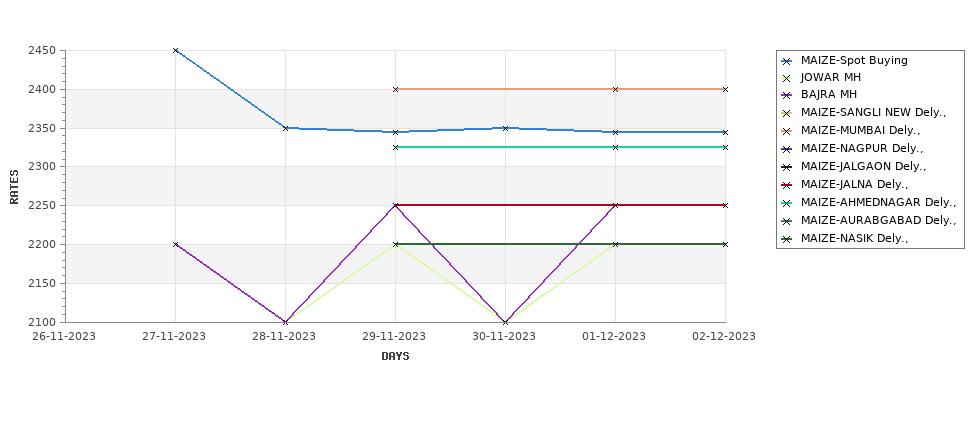
Task: Click MAIZE-MUMBAI Dely. legend marker icon
Action: tap(787, 131)
